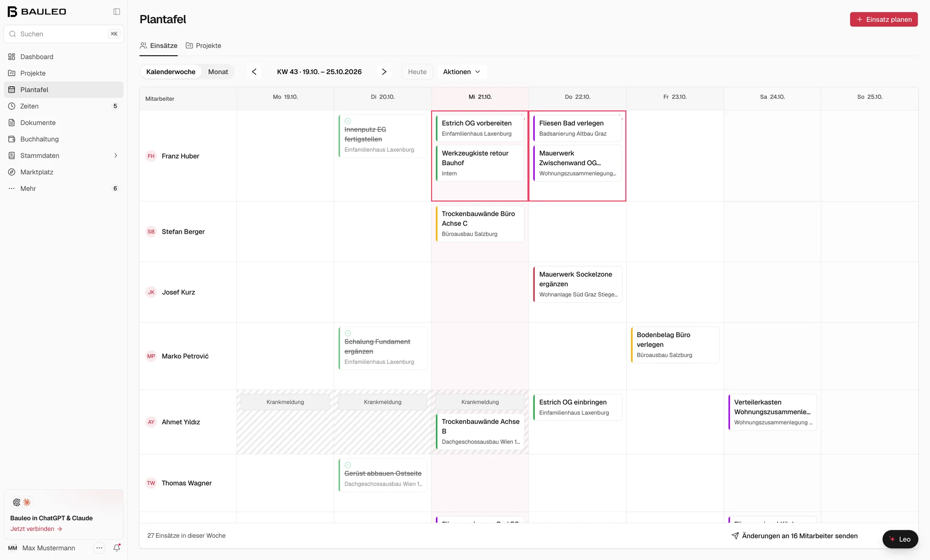930x560 pixels.
Task: Click Max Mustermann profile name
Action: pyautogui.click(x=48, y=548)
